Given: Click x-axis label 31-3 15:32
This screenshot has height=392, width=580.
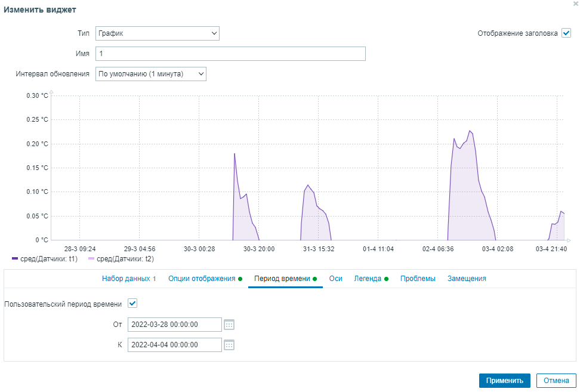Looking at the screenshot, I should pyautogui.click(x=319, y=249).
